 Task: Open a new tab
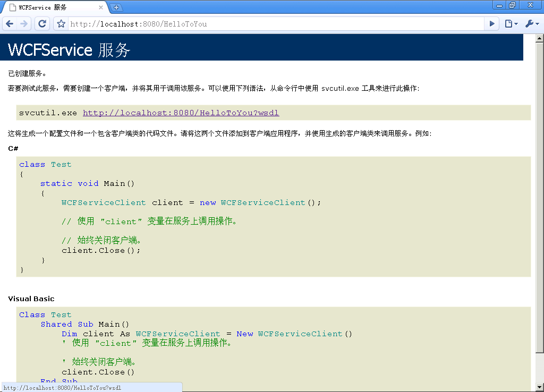point(116,7)
